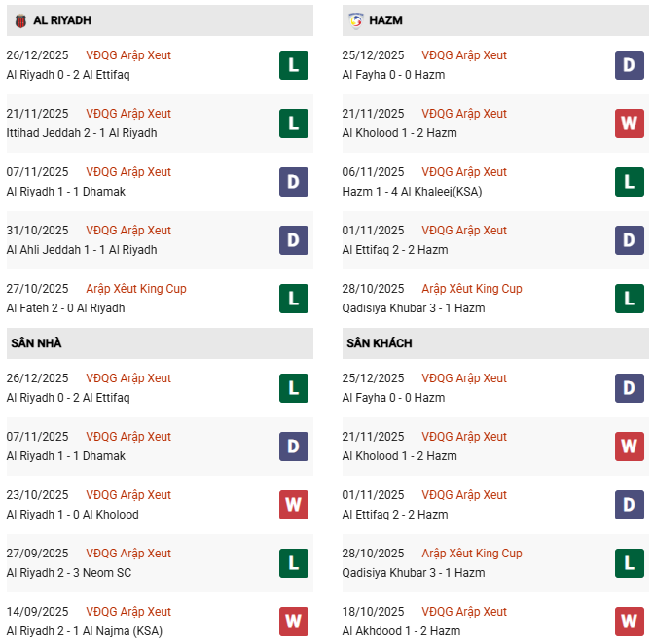Select the SÂN KHÁCH section header

click(379, 343)
